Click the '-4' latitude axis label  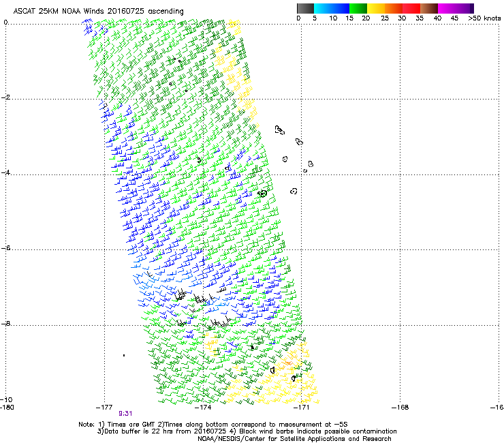pyautogui.click(x=5, y=172)
